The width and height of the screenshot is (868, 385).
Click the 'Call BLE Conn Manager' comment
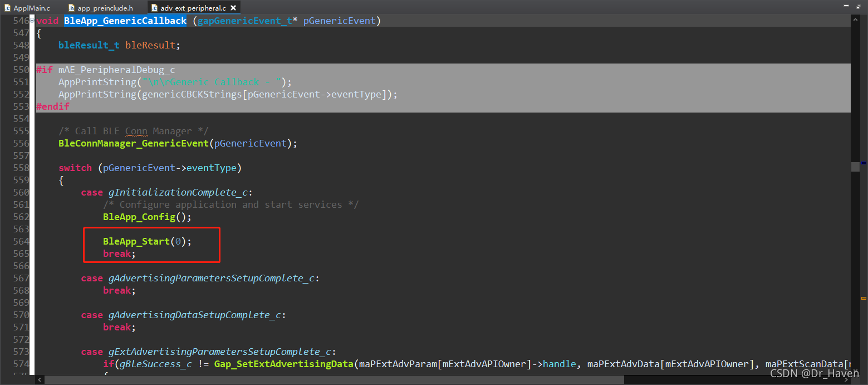[x=134, y=131]
